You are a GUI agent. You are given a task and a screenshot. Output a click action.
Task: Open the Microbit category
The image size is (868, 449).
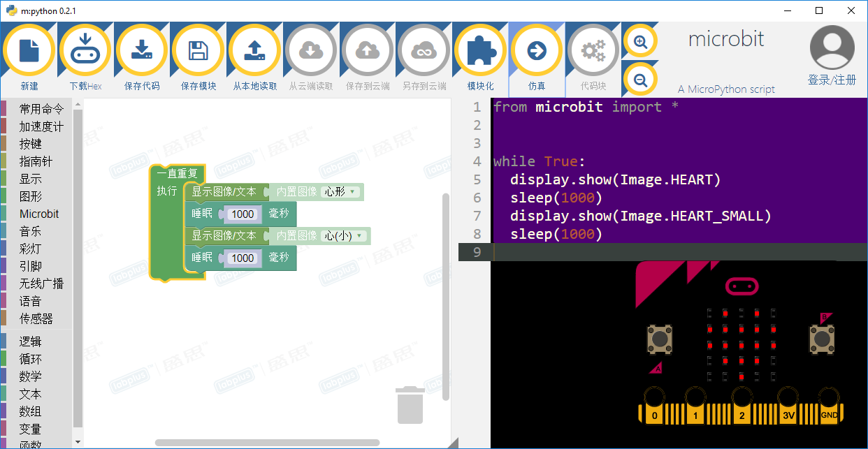[x=39, y=214]
